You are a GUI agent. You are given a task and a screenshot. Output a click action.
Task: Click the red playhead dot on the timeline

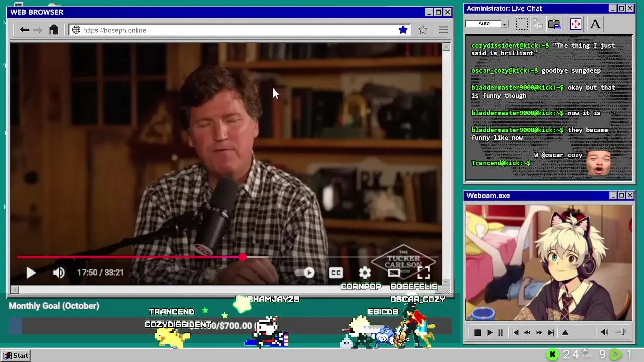[x=243, y=257]
